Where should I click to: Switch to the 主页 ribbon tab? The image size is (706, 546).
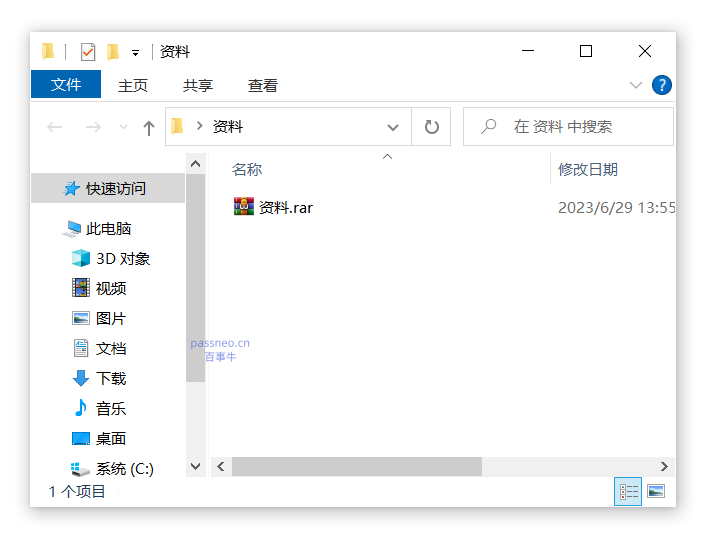[133, 86]
